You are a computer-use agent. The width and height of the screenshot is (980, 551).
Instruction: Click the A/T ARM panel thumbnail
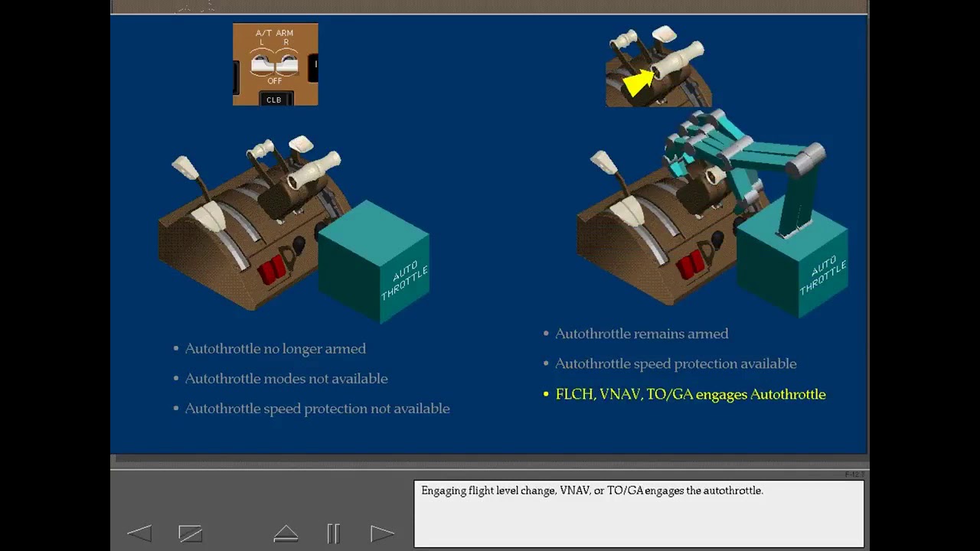(x=276, y=64)
